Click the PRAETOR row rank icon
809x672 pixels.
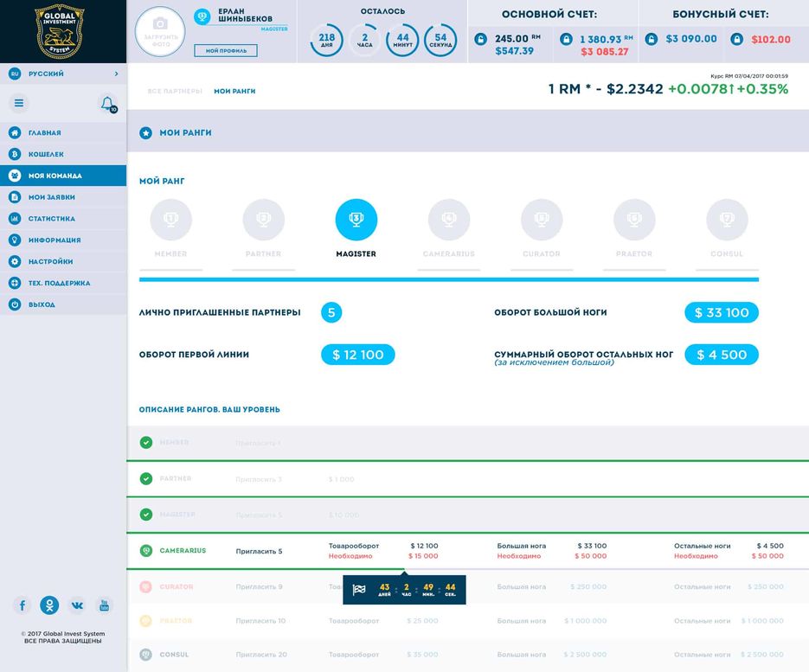pos(146,620)
